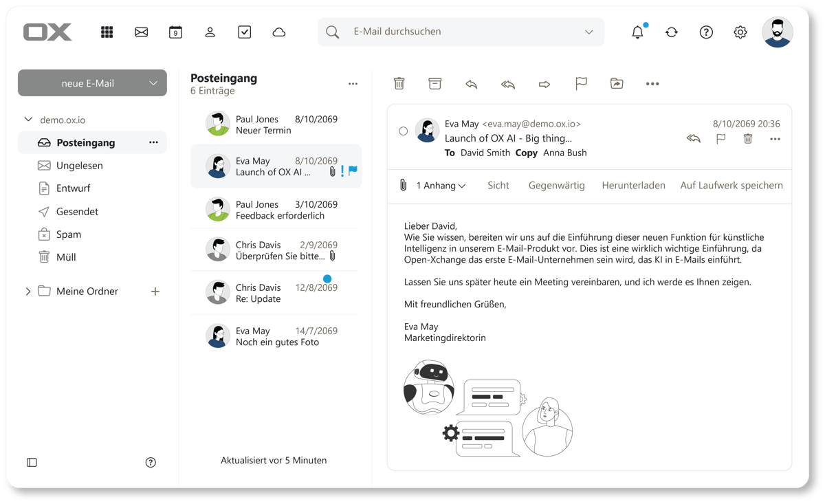825x504 pixels.
Task: Click Eva May's avatar in message header
Action: tap(427, 131)
